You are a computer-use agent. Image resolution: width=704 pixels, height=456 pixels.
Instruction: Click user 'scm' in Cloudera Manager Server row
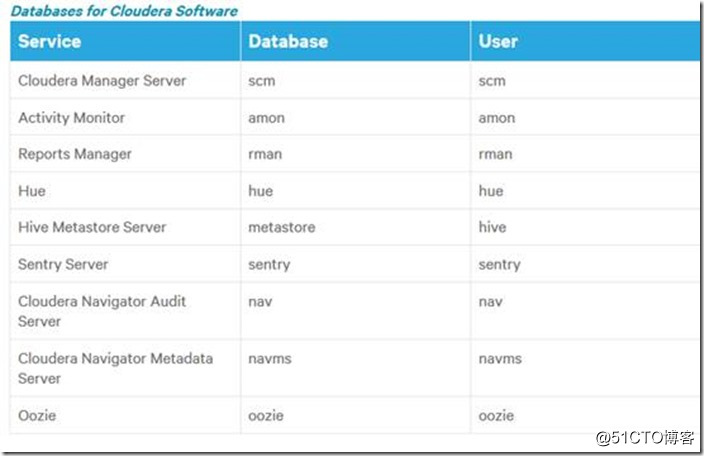point(585,80)
